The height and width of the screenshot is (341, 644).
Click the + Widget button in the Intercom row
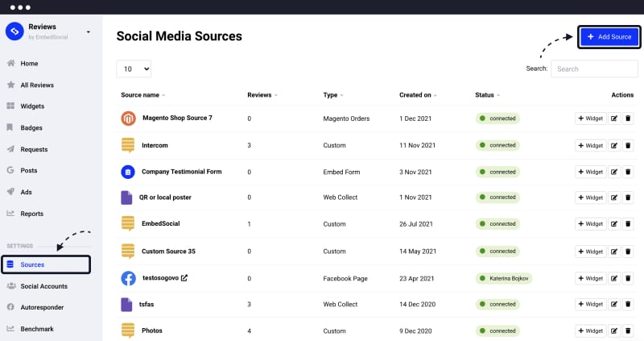[591, 146]
